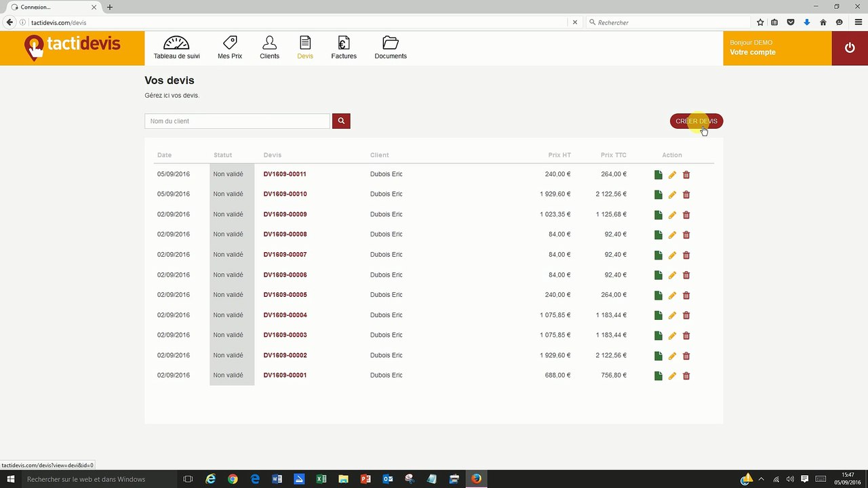The width and height of the screenshot is (868, 488).
Task: Open the Windows Action Center notifications
Action: pyautogui.click(x=805, y=479)
